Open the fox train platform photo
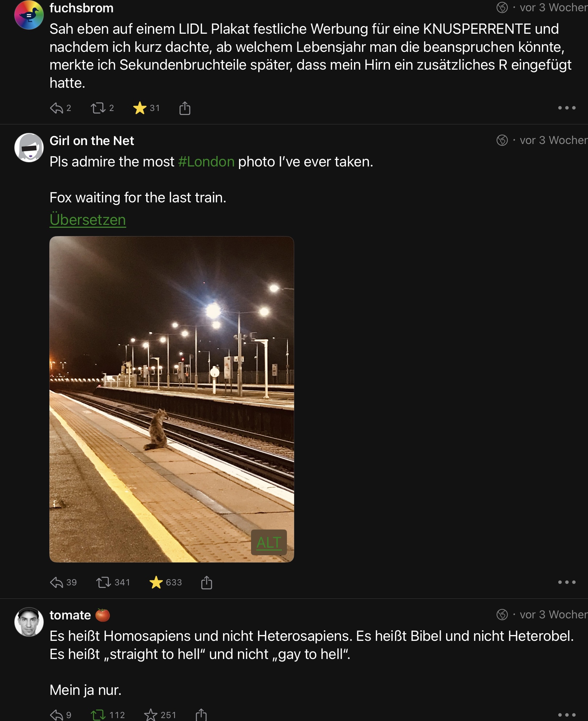The width and height of the screenshot is (588, 721). [x=172, y=399]
